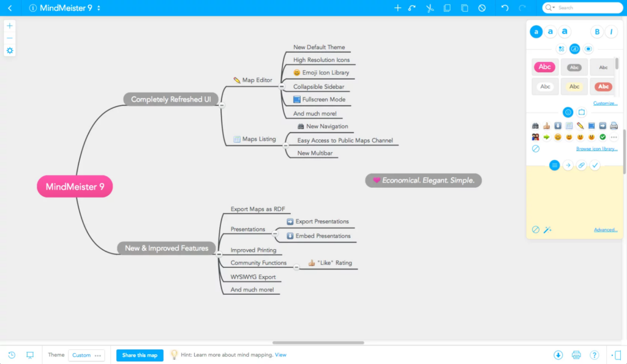Viewport: 627px width, 364px height.
Task: Select the pink Abc topic style swatch
Action: (x=544, y=67)
